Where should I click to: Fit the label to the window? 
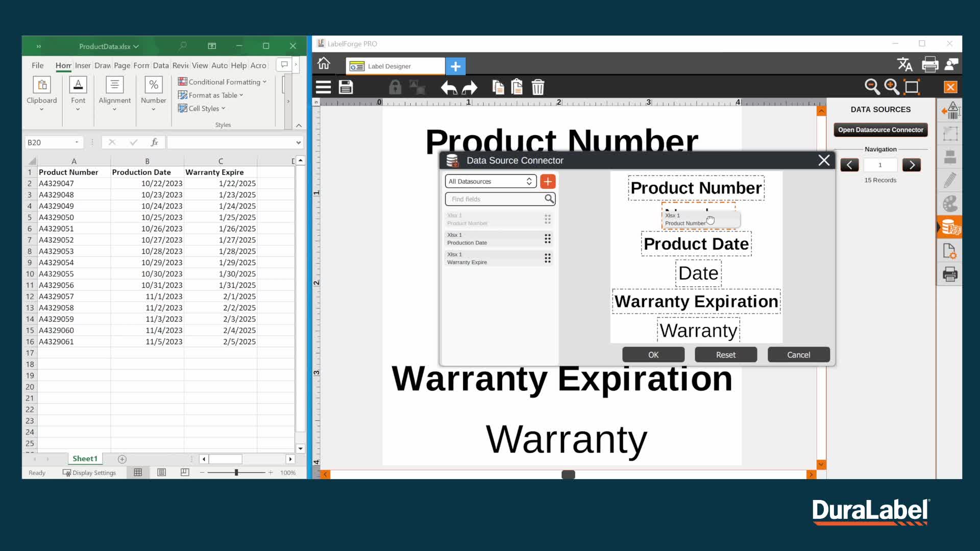click(x=912, y=87)
